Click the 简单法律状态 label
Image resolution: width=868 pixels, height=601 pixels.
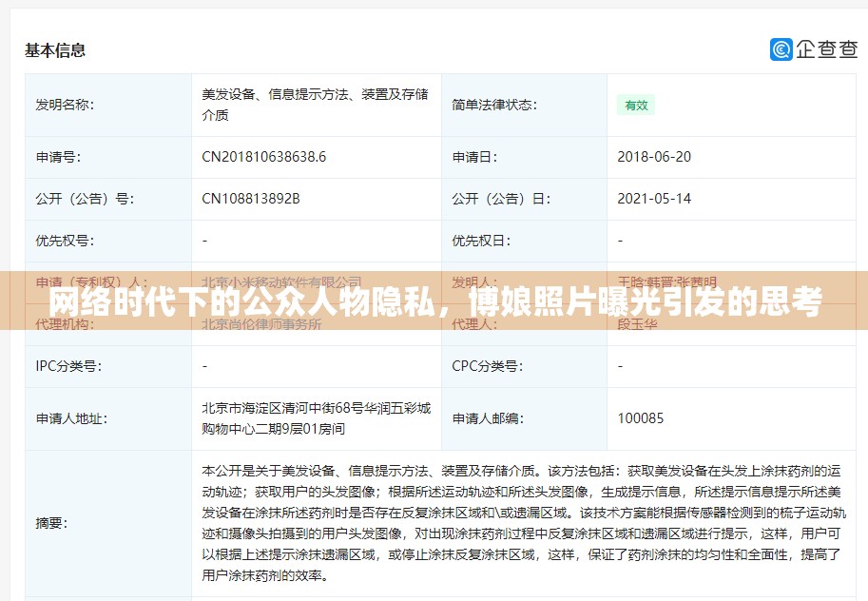(494, 105)
